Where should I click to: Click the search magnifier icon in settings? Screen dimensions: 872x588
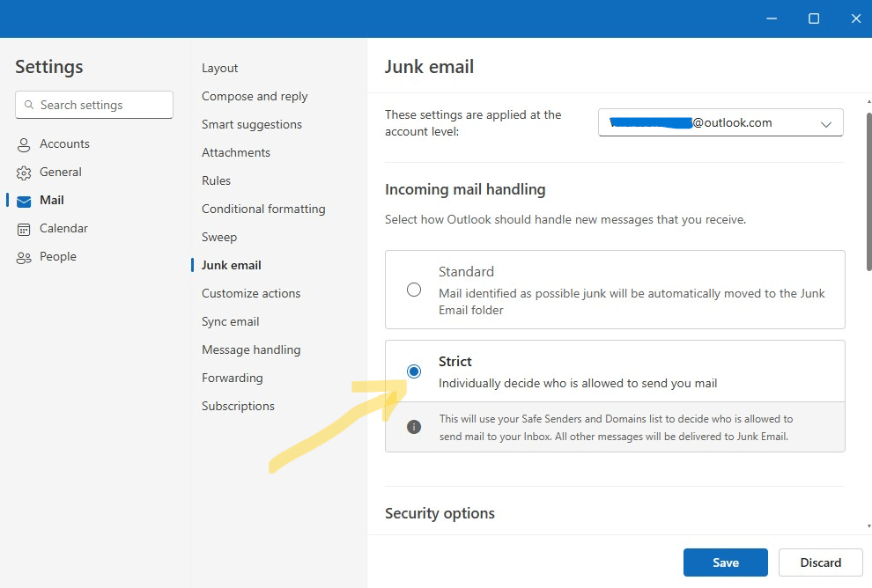pos(29,105)
